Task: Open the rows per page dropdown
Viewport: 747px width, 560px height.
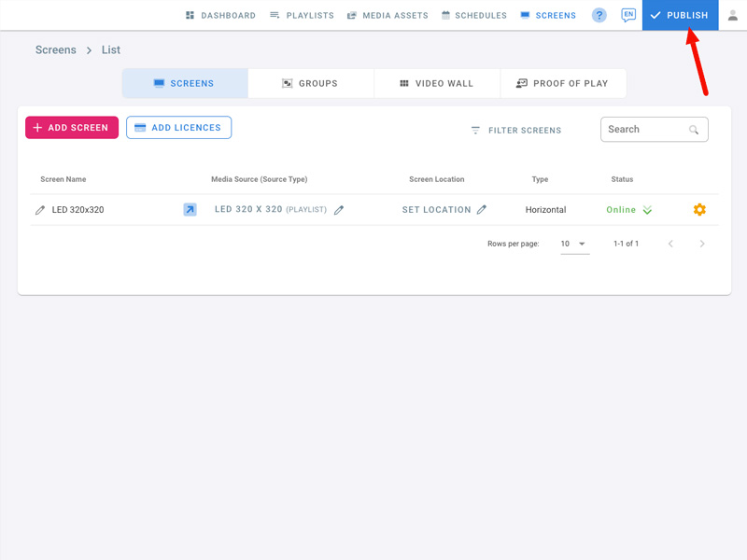Action: (573, 244)
